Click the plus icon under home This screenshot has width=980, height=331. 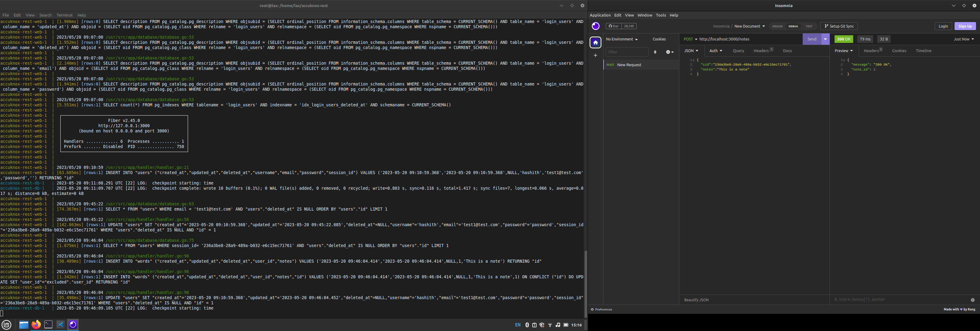tap(595, 55)
